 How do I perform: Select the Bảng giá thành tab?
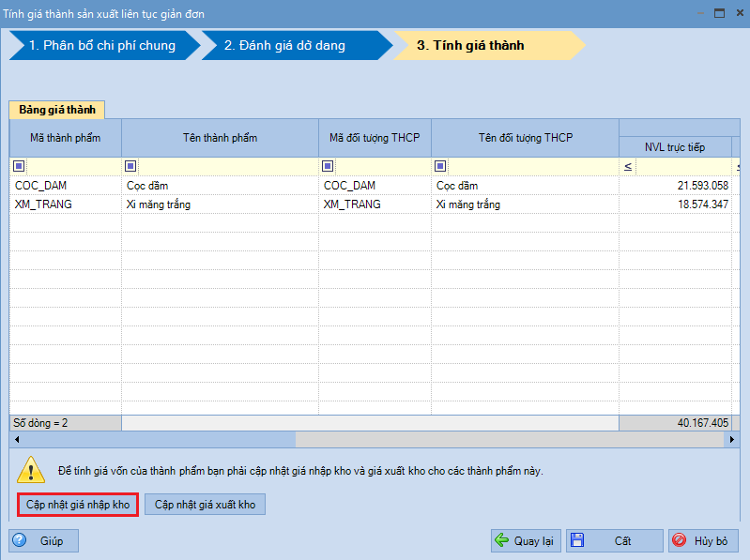pos(57,110)
